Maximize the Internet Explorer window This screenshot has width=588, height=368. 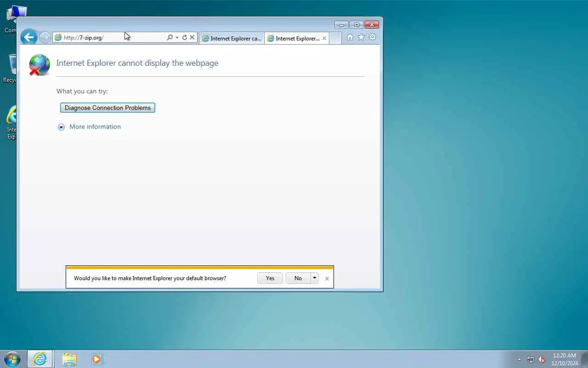tap(356, 24)
